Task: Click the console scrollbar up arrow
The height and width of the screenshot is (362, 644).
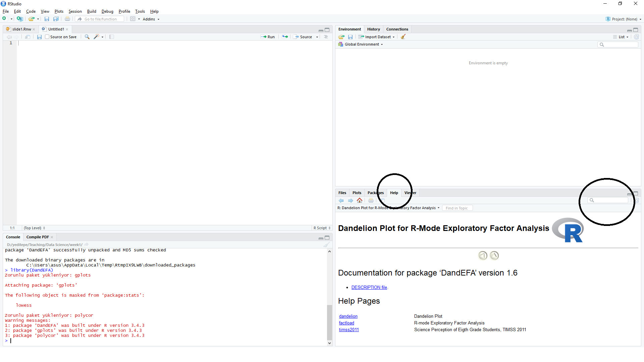Action: click(x=329, y=251)
